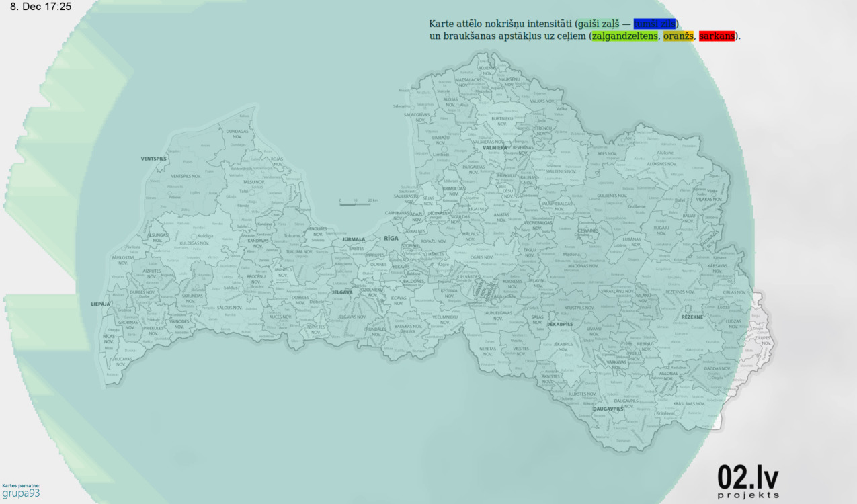Click the '8. Dec 17:25' timestamp
The height and width of the screenshot is (504, 857).
[x=41, y=7]
